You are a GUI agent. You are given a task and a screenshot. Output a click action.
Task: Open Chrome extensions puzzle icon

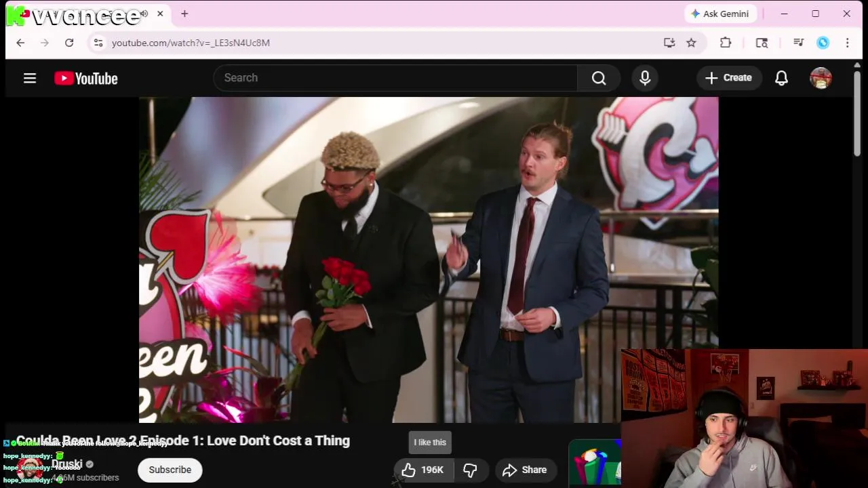pos(726,43)
